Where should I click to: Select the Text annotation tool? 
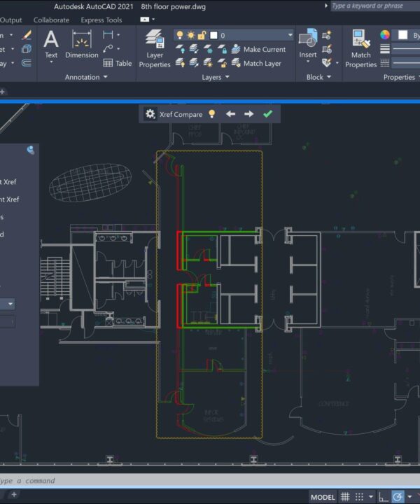click(x=51, y=43)
